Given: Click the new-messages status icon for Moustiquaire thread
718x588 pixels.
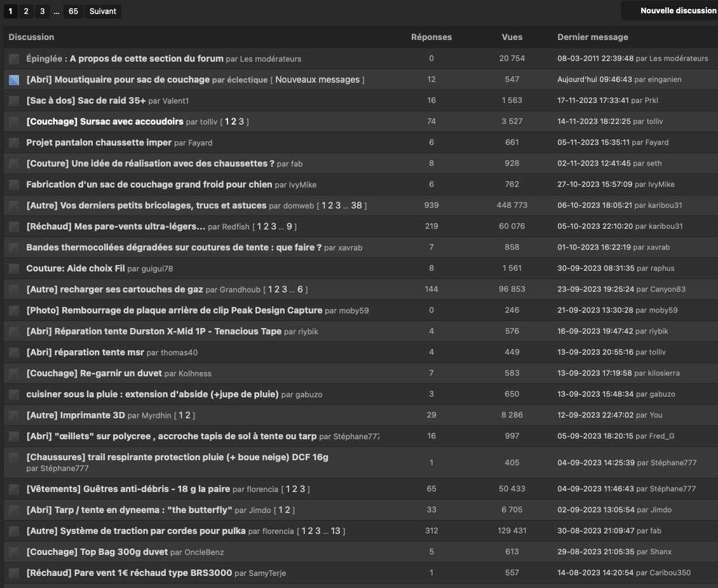Looking at the screenshot, I should coord(14,80).
